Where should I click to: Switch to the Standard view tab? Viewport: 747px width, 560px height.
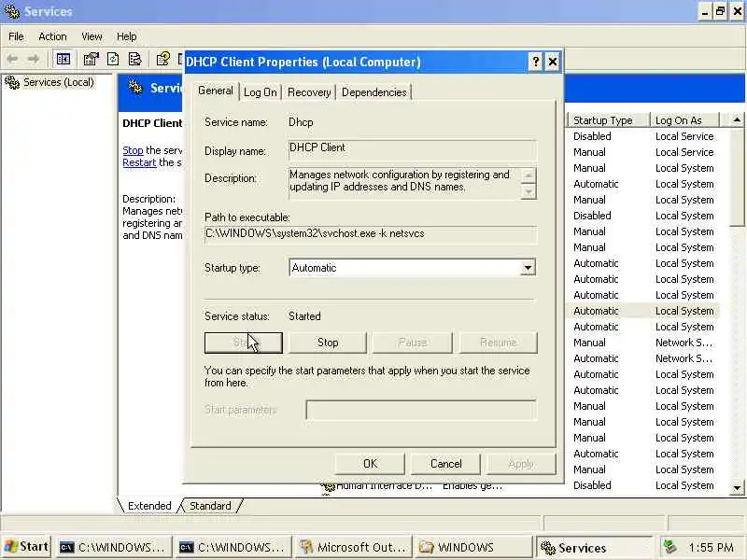pyautogui.click(x=210, y=506)
